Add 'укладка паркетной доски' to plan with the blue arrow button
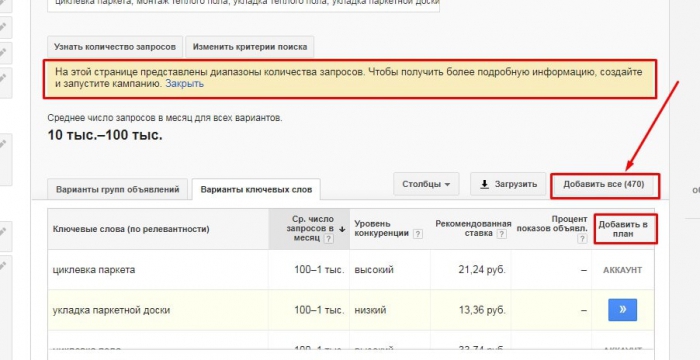The height and width of the screenshot is (360, 700). [622, 310]
